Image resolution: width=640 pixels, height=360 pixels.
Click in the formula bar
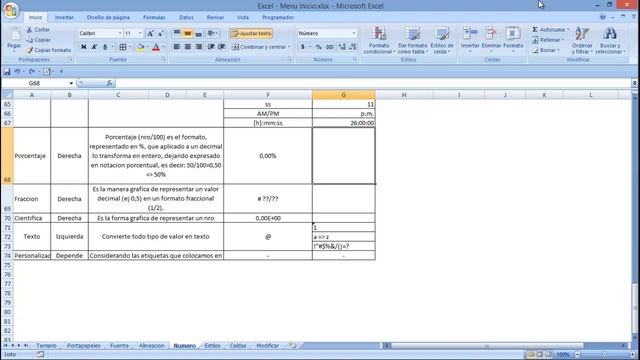373,83
